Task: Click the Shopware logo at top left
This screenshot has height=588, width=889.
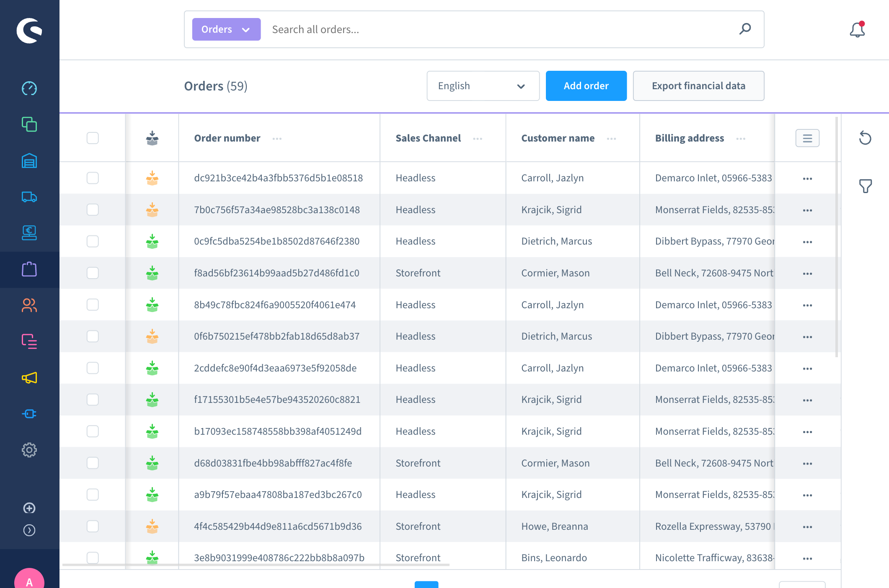Action: click(29, 31)
